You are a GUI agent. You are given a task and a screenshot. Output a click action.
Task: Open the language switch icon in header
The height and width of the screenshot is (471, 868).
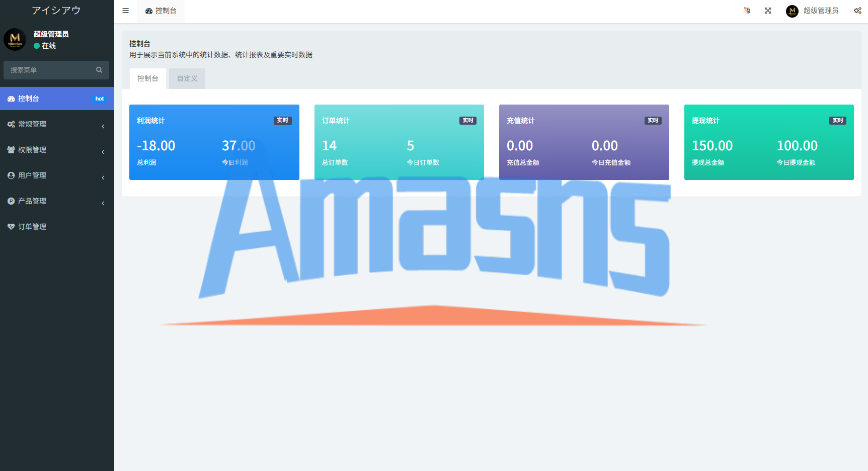pyautogui.click(x=747, y=11)
